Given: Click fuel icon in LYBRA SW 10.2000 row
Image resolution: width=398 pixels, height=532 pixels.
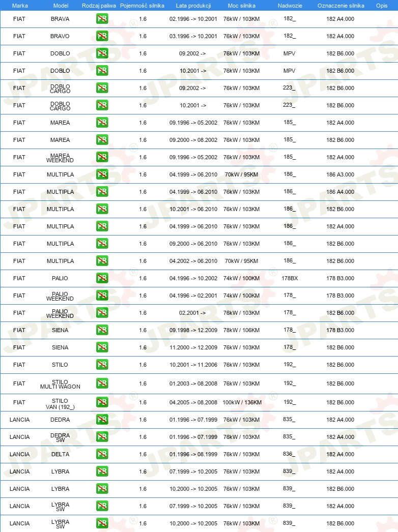Looking at the screenshot, I should 102,523.
